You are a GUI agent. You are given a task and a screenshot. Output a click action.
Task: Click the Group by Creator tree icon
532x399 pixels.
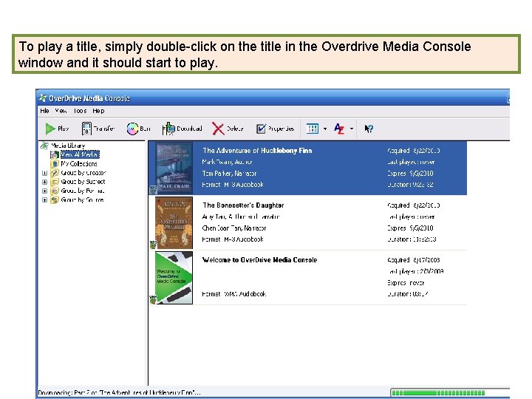55,173
